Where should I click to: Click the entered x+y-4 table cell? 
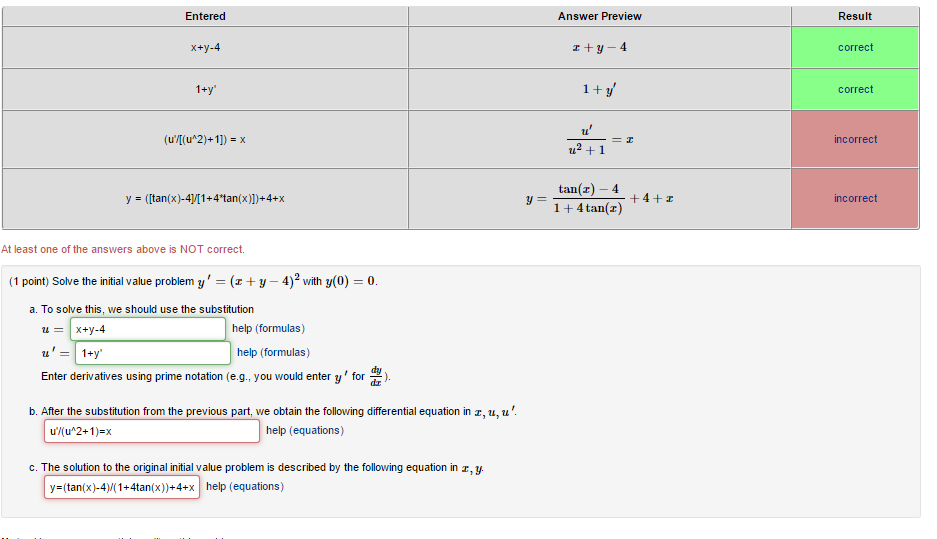[205, 47]
